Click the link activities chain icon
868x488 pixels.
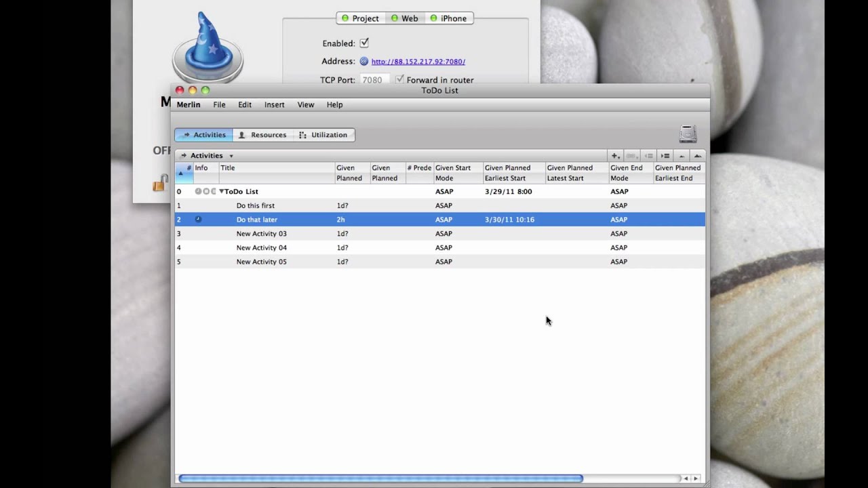pos(632,156)
